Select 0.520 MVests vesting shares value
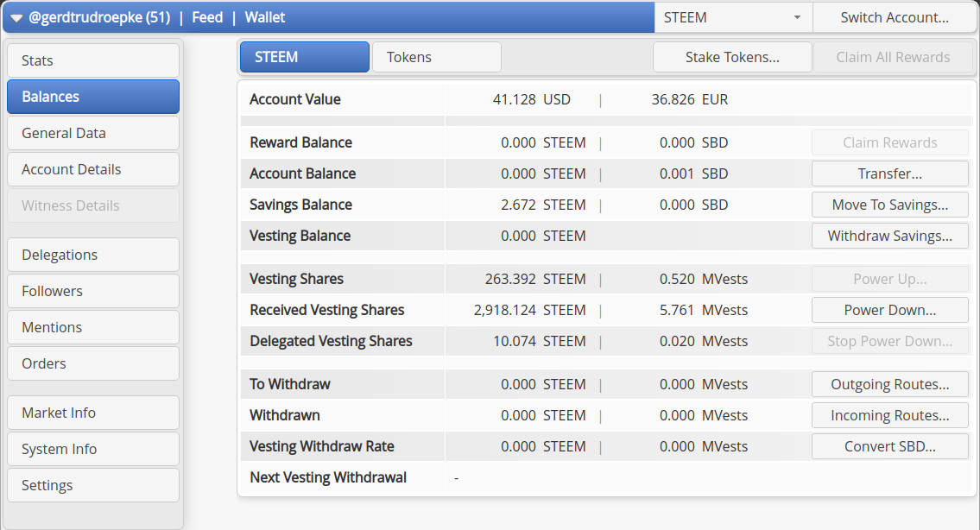This screenshot has height=530, width=980. 703,279
